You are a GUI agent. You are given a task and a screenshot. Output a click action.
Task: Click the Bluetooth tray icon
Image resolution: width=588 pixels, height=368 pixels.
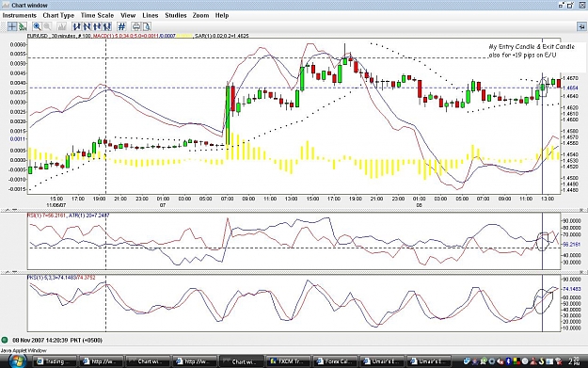[508, 361]
